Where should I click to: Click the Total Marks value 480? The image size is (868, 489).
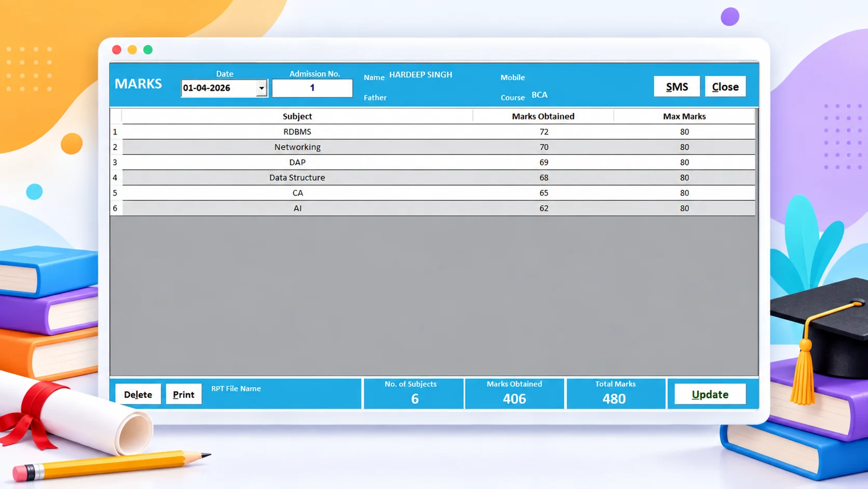(614, 399)
